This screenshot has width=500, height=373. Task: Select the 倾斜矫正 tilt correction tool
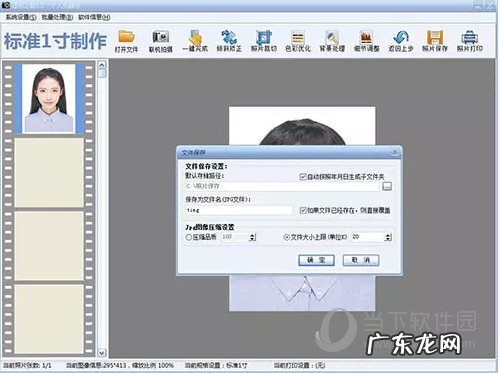coord(229,41)
